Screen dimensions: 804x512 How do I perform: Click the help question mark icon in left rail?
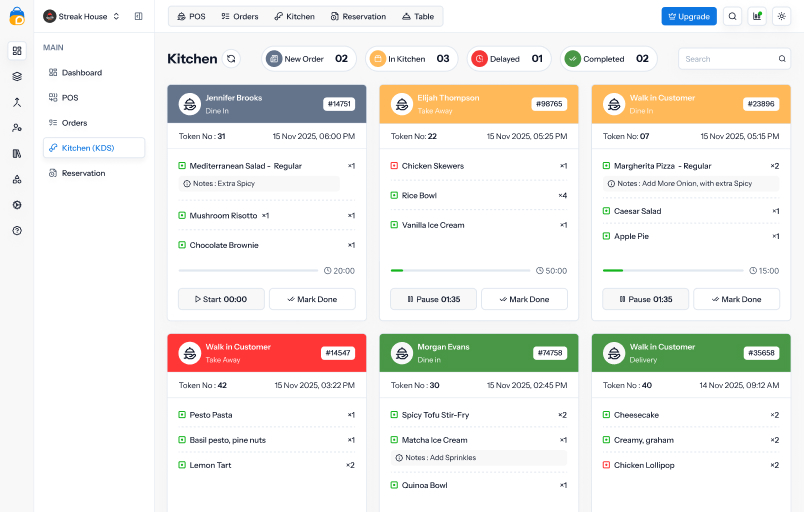click(17, 230)
